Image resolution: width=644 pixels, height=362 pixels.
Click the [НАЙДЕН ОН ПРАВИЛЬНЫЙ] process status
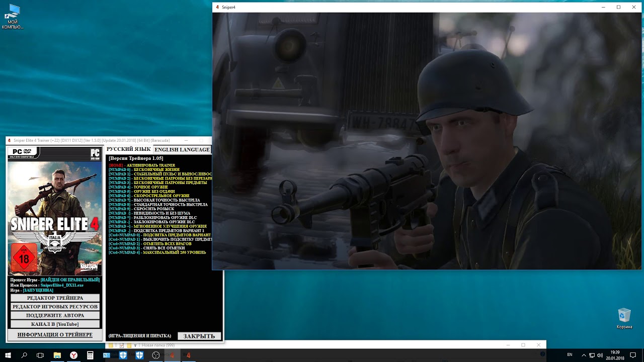point(70,280)
